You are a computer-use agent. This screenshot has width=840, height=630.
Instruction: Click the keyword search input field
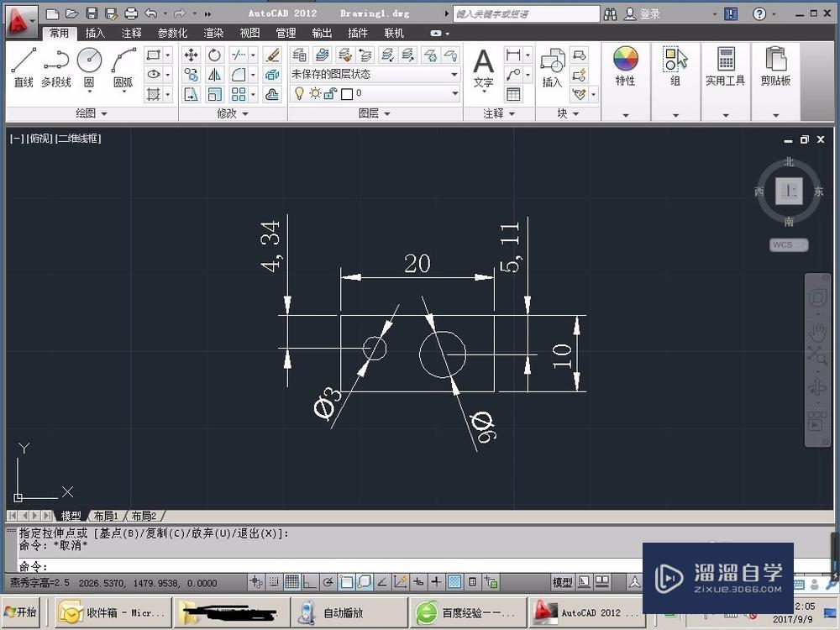[x=527, y=13]
